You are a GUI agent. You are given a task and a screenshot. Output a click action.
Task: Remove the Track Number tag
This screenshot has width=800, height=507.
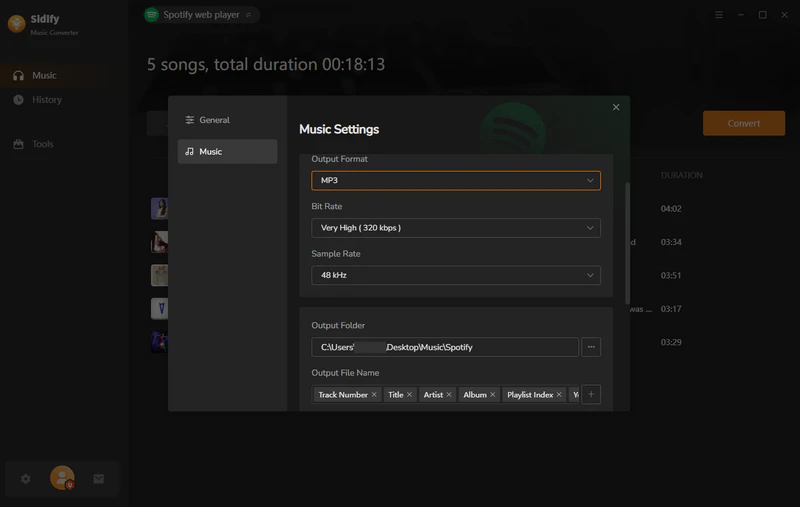coord(374,395)
